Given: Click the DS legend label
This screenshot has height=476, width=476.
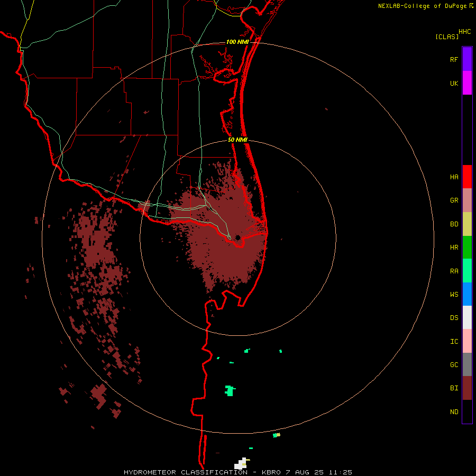Looking at the screenshot, I should (454, 318).
